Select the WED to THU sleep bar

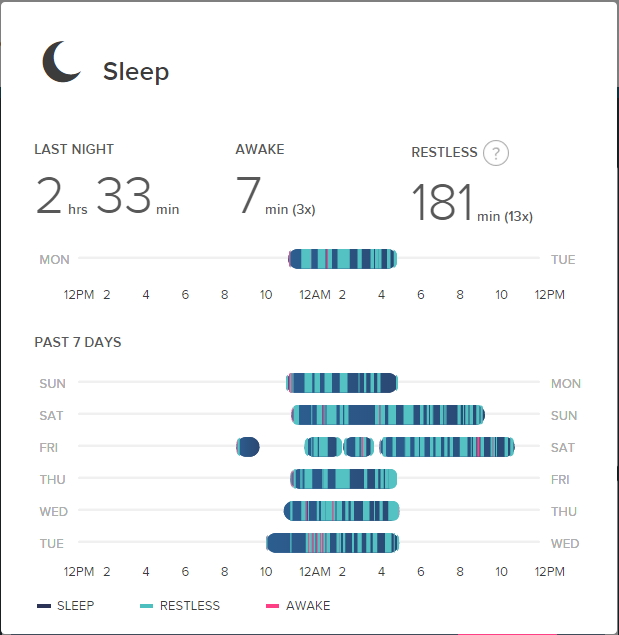click(342, 511)
